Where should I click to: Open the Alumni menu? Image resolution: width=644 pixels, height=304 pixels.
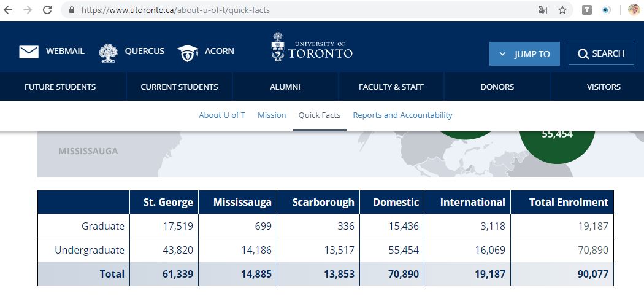tap(285, 87)
